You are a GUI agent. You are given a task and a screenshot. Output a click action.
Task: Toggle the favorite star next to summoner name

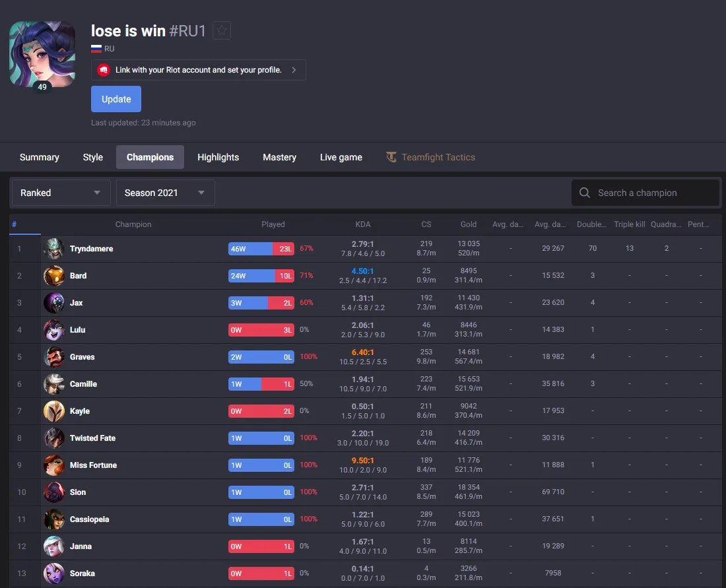pos(222,30)
